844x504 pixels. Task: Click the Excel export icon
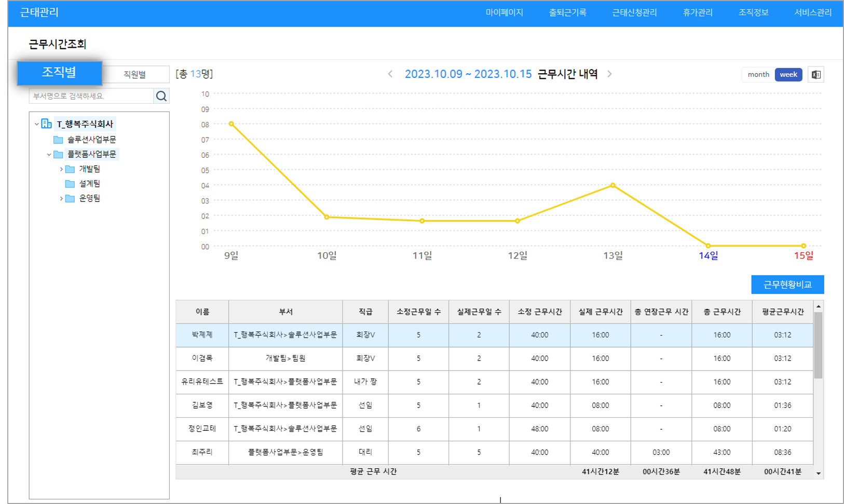pos(816,75)
